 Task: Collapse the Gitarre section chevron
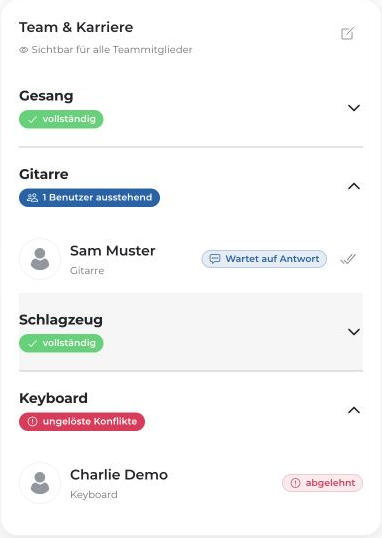coord(354,186)
